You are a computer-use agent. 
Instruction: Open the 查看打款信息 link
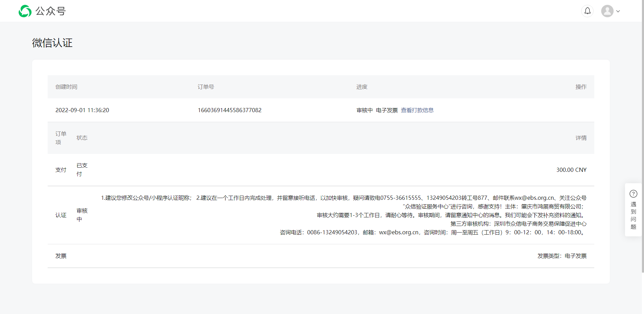pyautogui.click(x=417, y=110)
